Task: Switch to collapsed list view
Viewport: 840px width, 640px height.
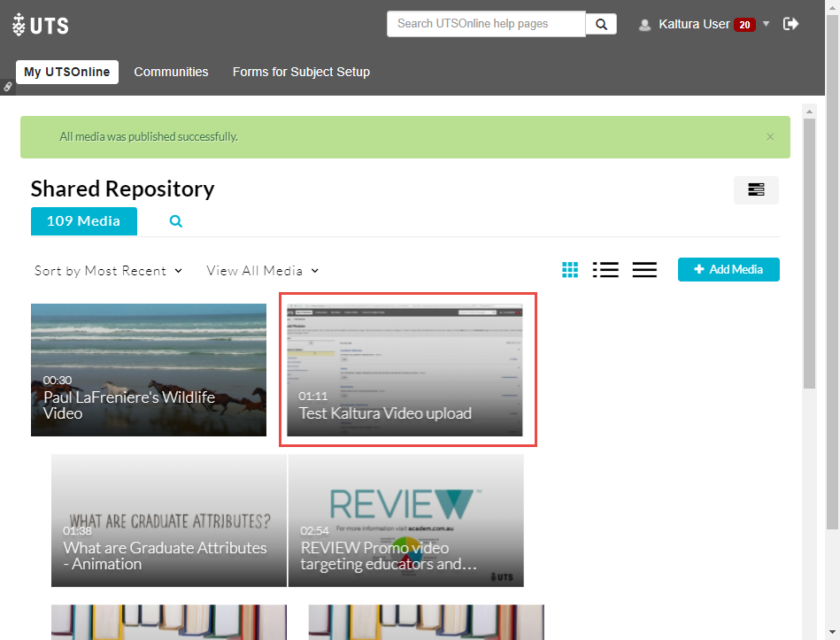Action: [644, 270]
